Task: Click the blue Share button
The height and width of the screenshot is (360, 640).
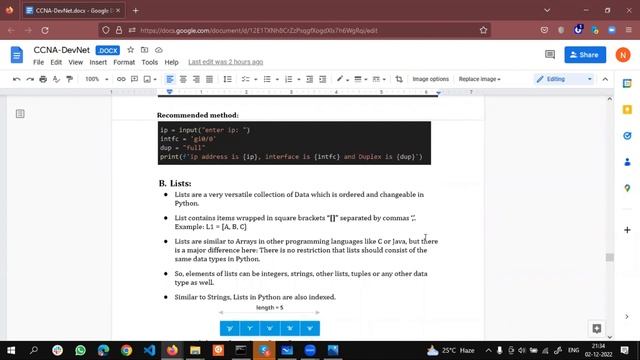Action: click(x=585, y=55)
